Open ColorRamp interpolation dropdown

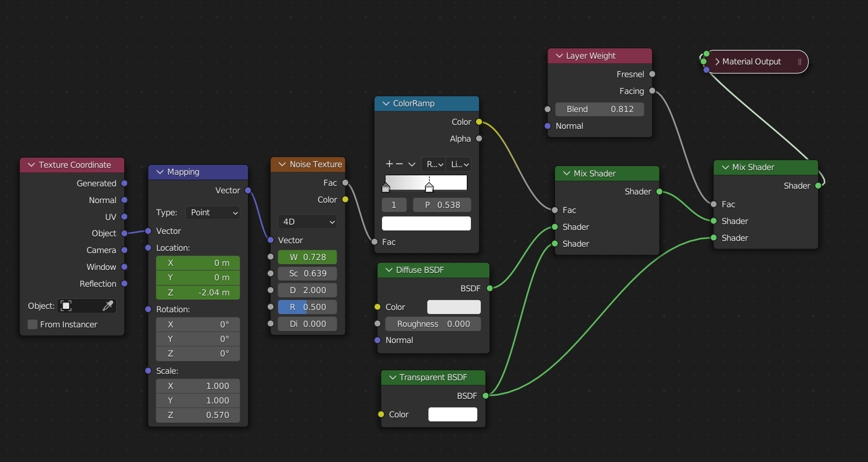pyautogui.click(x=458, y=164)
